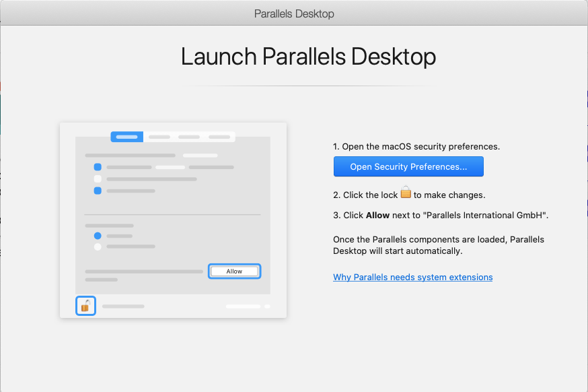Click the lock icon in step 2
Viewport: 588px width, 392px height.
406,192
